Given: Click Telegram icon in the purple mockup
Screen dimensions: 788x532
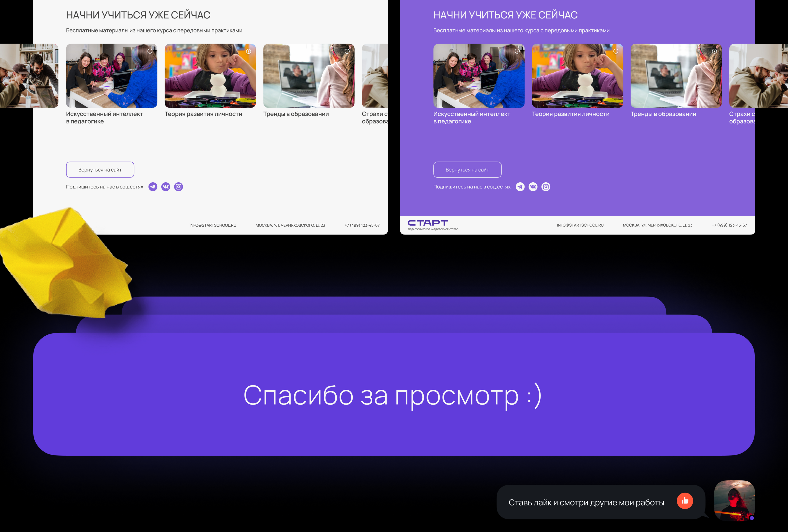Looking at the screenshot, I should coord(520,187).
